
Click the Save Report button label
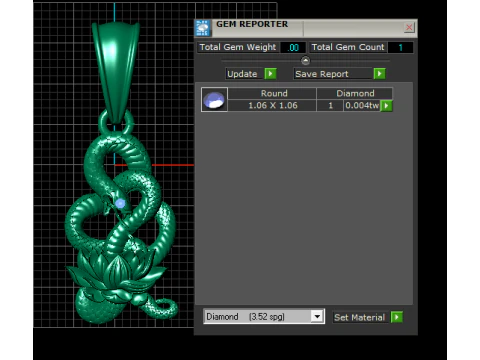[x=333, y=74]
